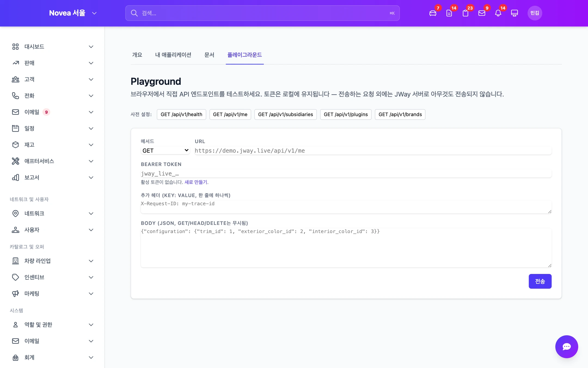Viewport: 588px width, 368px height.
Task: Click the 차량 라인업 building icon
Action: [x=16, y=261]
